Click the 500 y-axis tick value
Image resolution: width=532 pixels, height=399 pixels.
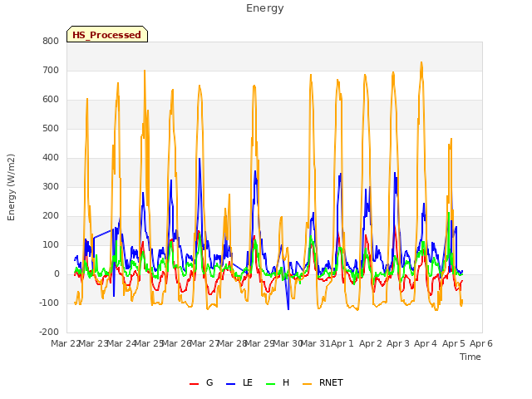(x=51, y=129)
